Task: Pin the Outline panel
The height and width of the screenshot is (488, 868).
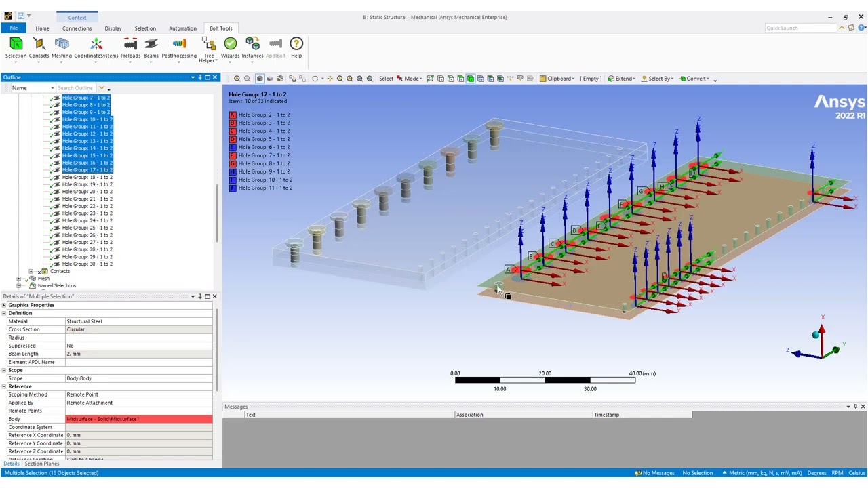Action: pos(200,77)
